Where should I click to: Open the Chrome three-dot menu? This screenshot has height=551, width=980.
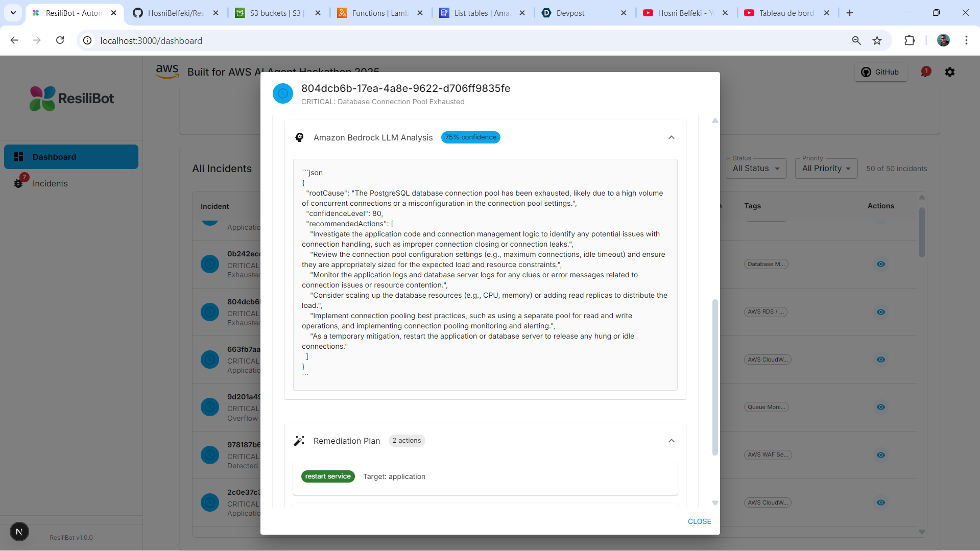click(x=966, y=40)
